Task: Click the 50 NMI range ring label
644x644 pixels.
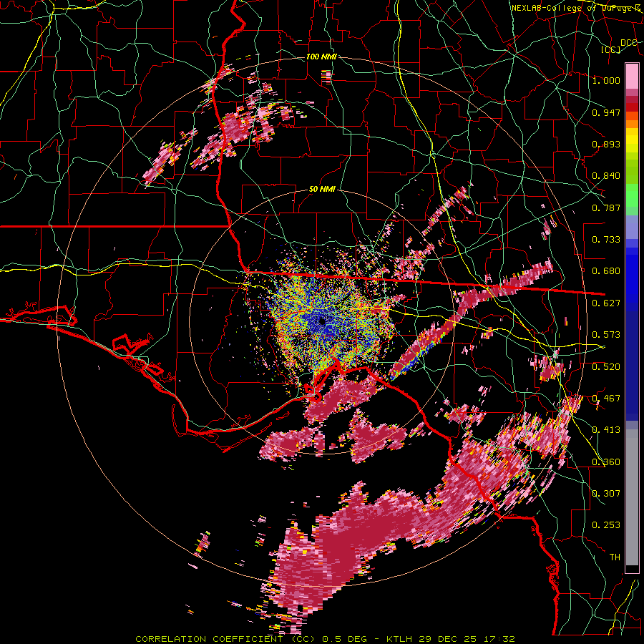Action: pos(321,190)
